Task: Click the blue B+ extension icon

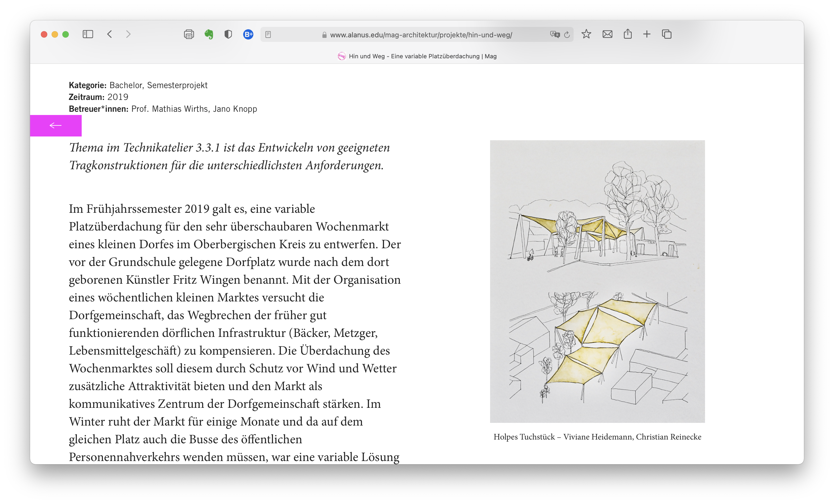Action: pyautogui.click(x=248, y=34)
